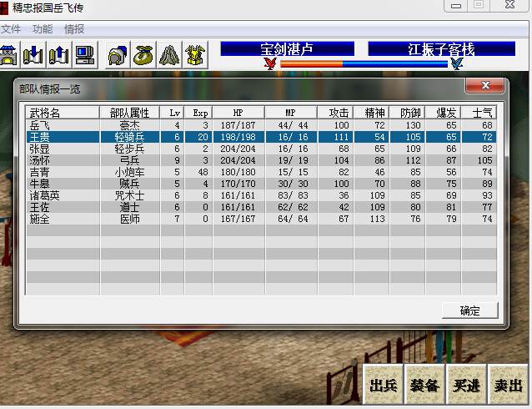The width and height of the screenshot is (532, 409).
Task: Sort by the Lv column header
Action: 173,113
